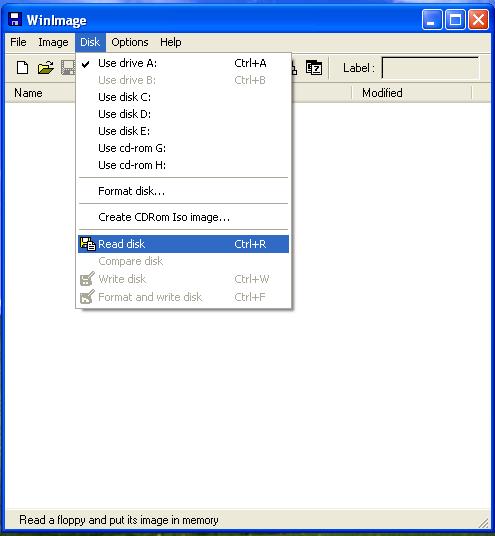Choose Use disk C:

[x=183, y=97]
